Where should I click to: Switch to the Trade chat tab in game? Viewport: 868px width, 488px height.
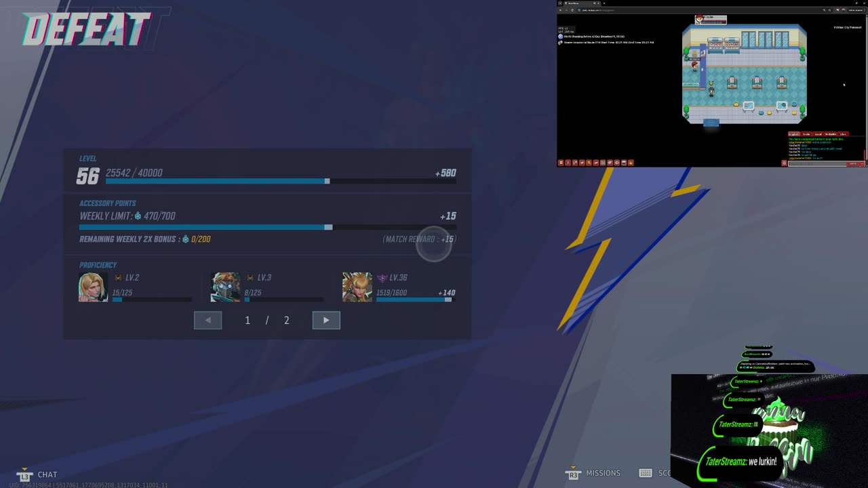(x=806, y=134)
